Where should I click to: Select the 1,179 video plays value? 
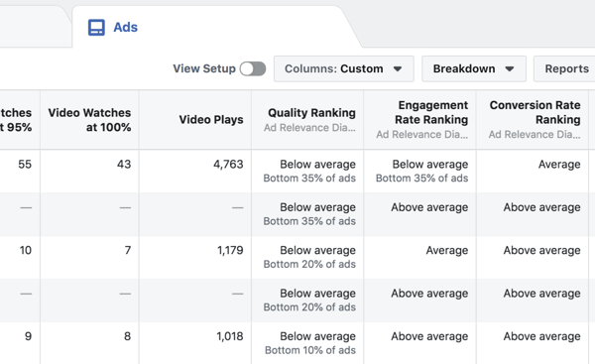point(230,251)
